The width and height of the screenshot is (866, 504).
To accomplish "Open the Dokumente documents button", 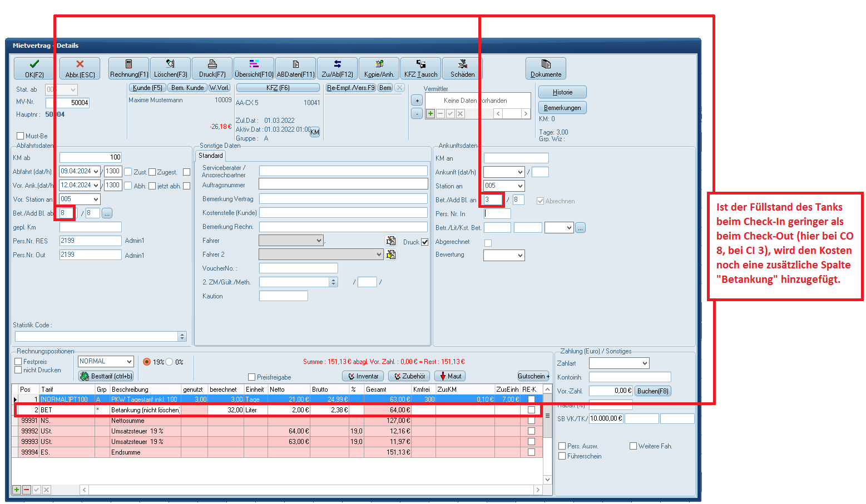I will tap(546, 68).
